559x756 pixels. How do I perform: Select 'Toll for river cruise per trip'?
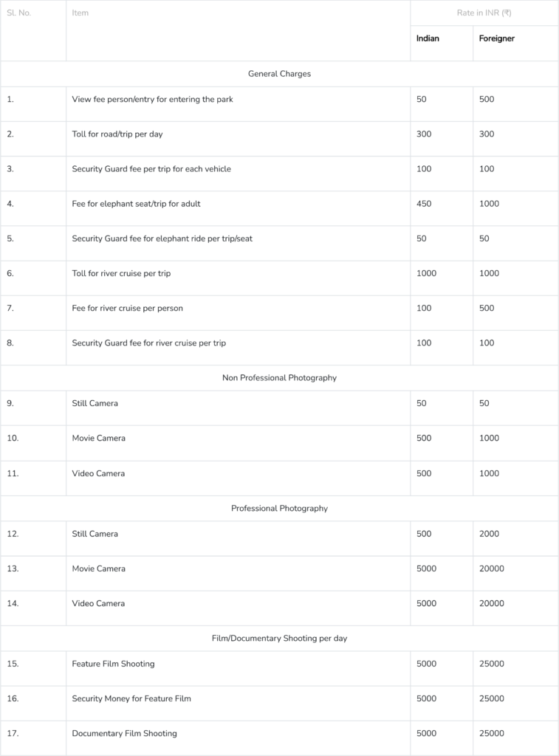pyautogui.click(x=121, y=274)
